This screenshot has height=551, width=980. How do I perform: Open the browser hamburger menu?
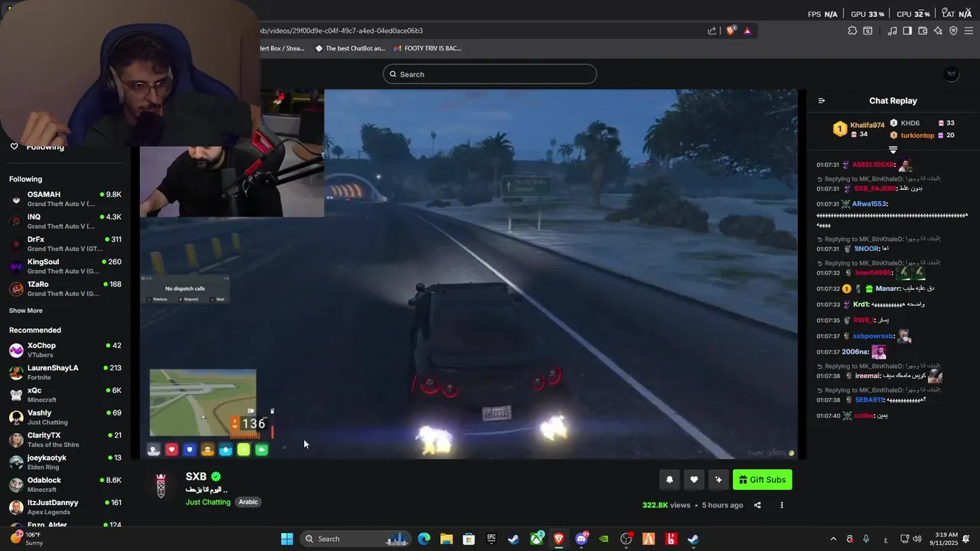coord(969,31)
